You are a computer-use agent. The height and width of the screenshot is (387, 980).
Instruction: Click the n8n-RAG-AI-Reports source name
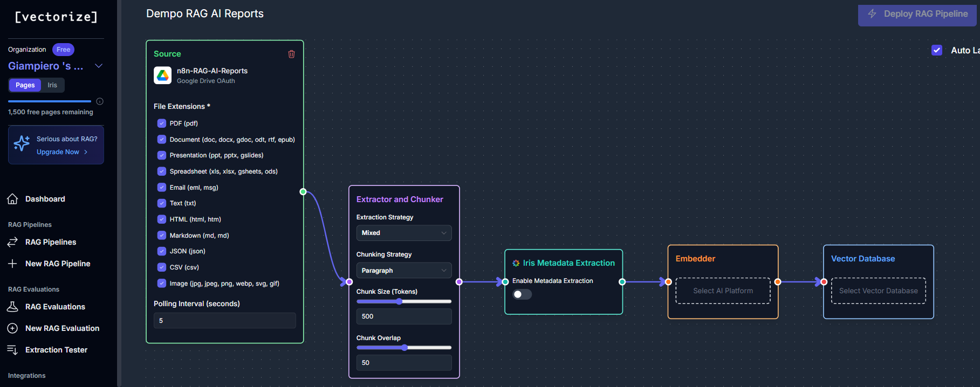coord(212,71)
